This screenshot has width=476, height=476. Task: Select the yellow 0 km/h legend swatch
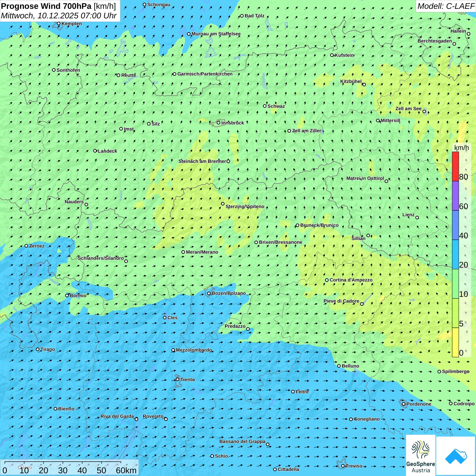455,342
